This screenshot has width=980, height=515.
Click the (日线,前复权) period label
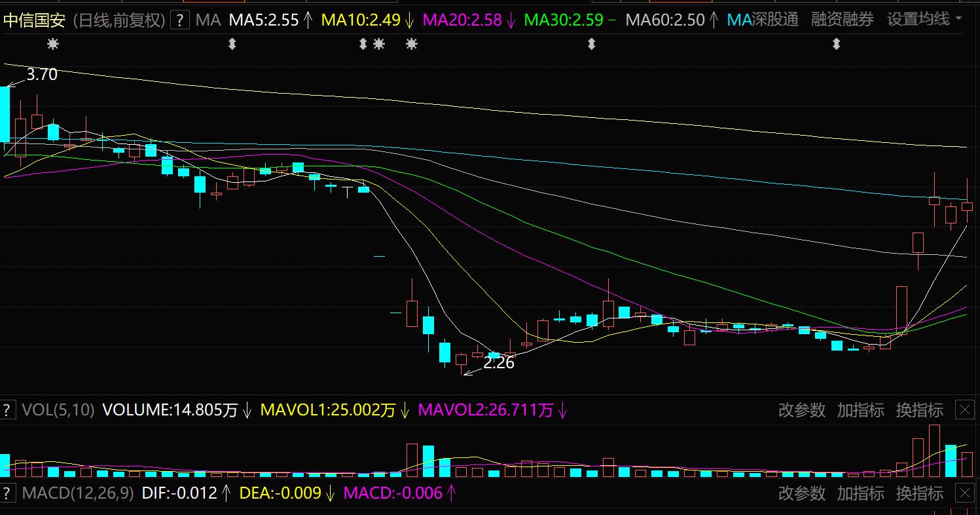click(118, 20)
